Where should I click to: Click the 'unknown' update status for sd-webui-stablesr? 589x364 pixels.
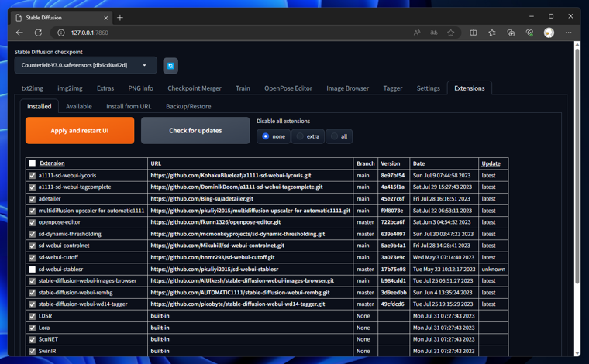click(493, 269)
